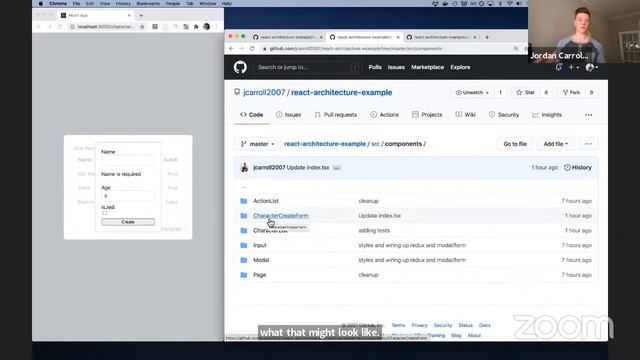Screen dimensions: 640x360
Task: Click the Page folder icon
Action: (244, 275)
